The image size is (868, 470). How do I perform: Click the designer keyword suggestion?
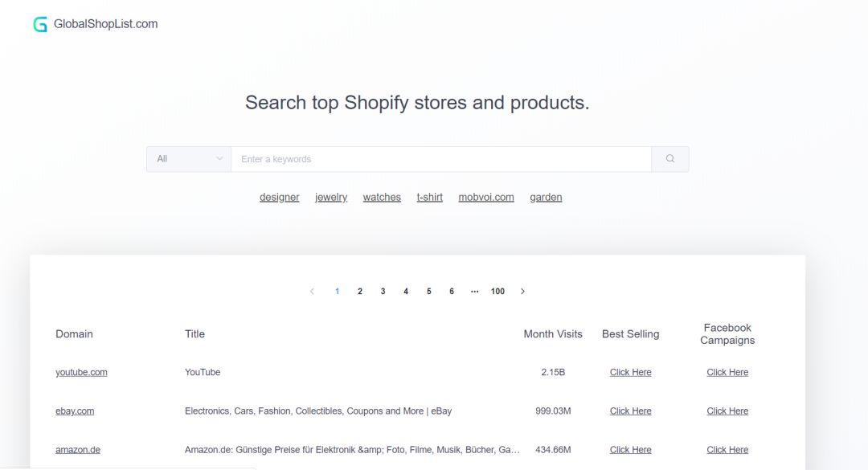pos(279,197)
